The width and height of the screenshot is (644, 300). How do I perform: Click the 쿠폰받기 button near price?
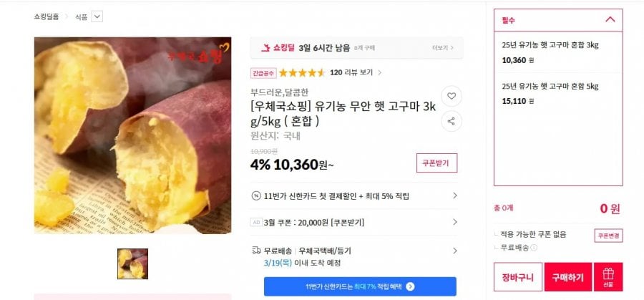pos(436,163)
